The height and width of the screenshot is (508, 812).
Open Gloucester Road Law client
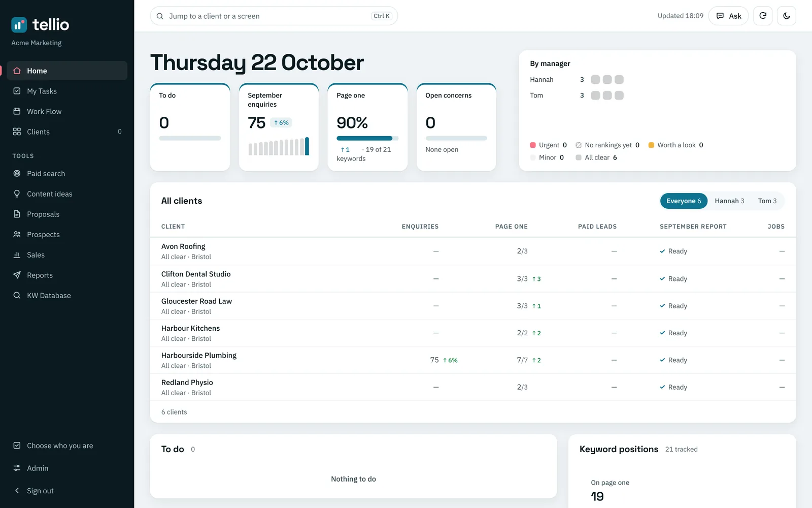coord(473,306)
